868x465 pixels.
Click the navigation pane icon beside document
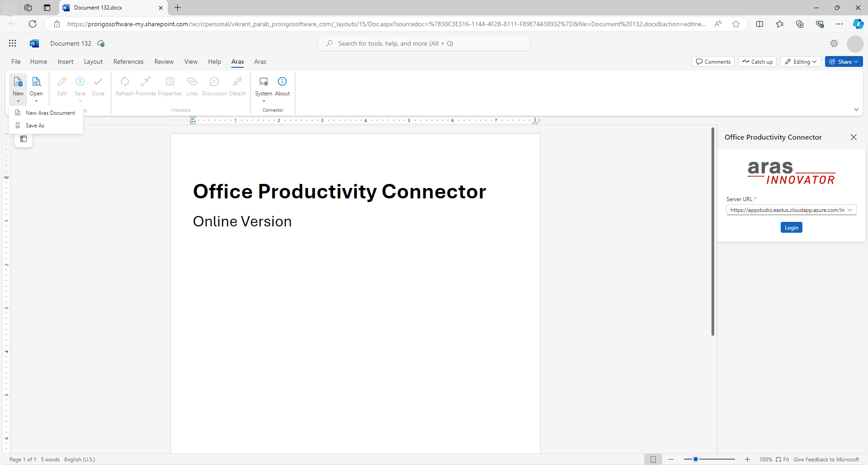pyautogui.click(x=24, y=139)
